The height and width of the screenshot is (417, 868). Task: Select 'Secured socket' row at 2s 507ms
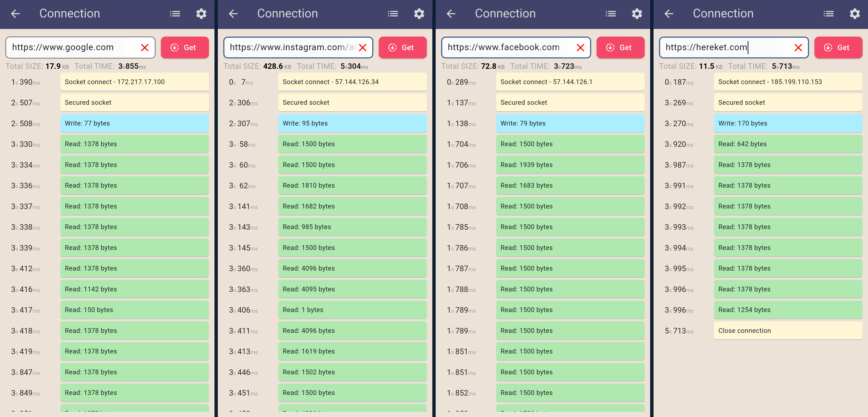click(x=134, y=103)
